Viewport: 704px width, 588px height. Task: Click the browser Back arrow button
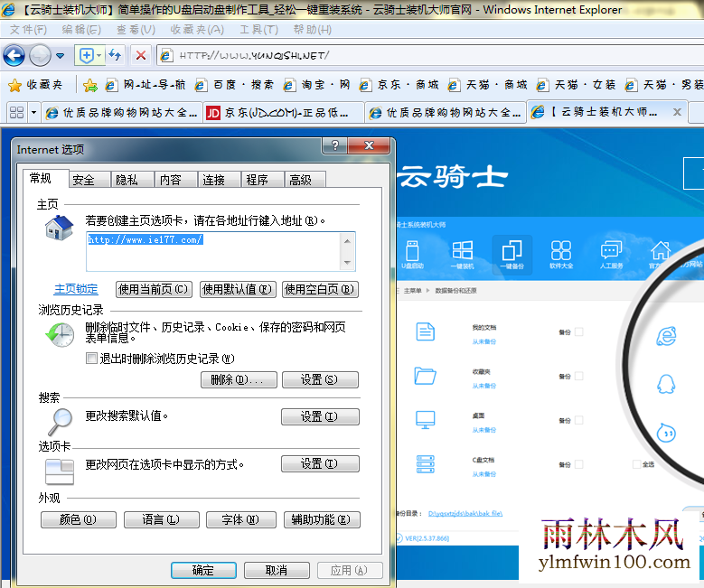coord(14,56)
